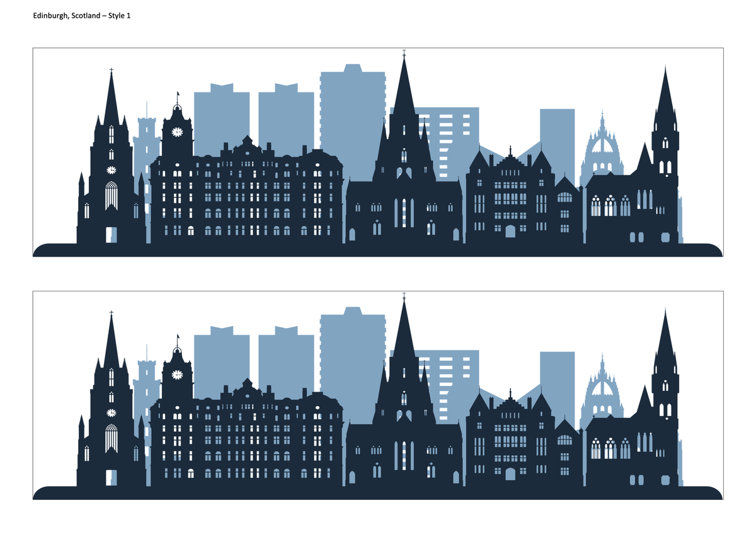756x547 pixels.
Task: Select the "Edinburgh, Scotland – Style 1" title text
Action: [82, 14]
